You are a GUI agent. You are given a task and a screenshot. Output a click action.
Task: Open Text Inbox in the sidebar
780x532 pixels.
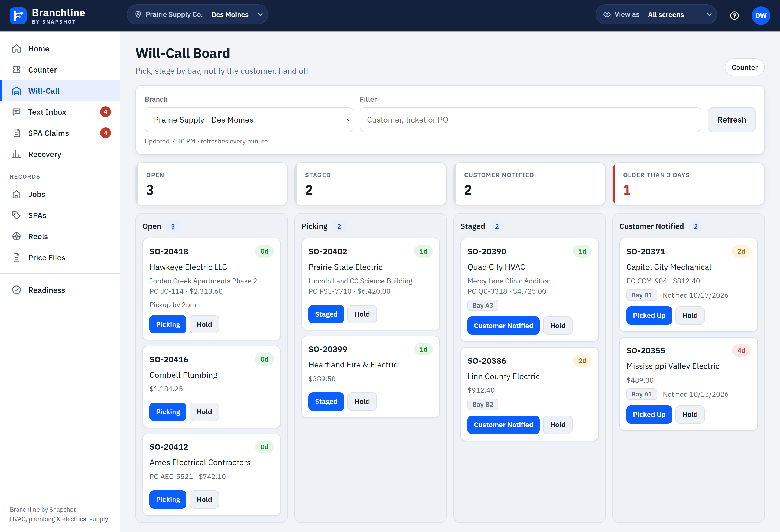(60, 112)
